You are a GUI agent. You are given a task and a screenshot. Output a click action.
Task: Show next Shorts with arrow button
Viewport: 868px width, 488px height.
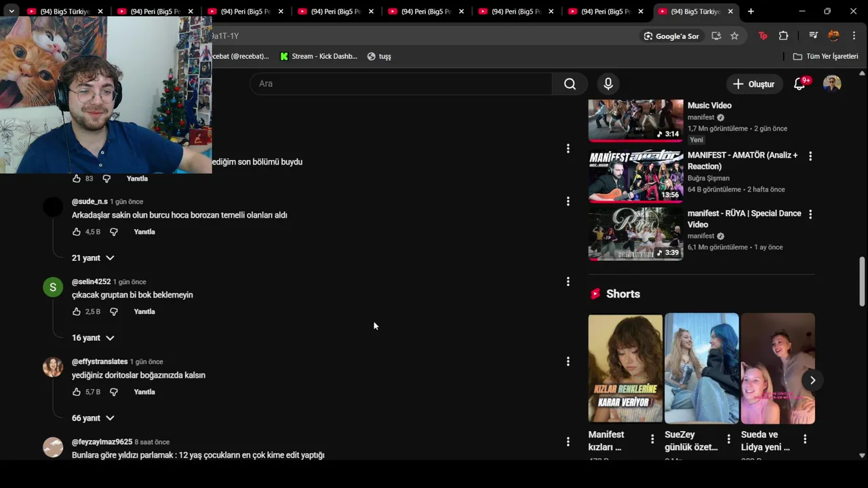pos(812,380)
